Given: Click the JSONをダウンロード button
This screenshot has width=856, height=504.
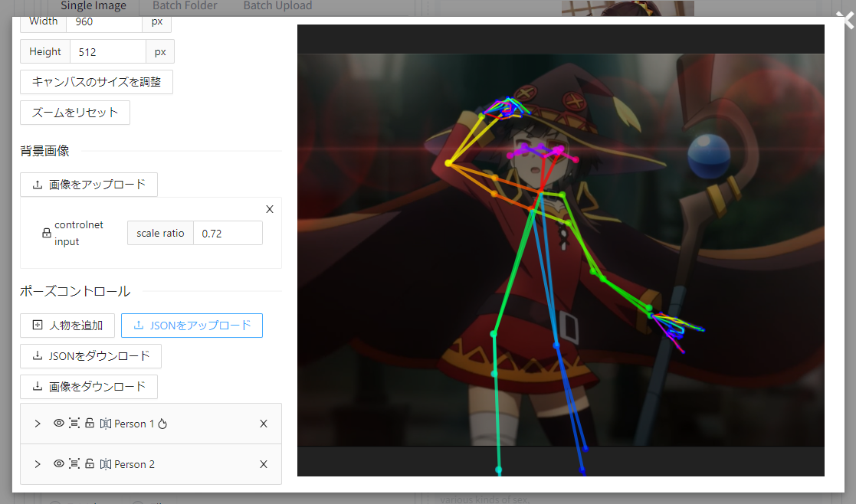Looking at the screenshot, I should tap(90, 356).
